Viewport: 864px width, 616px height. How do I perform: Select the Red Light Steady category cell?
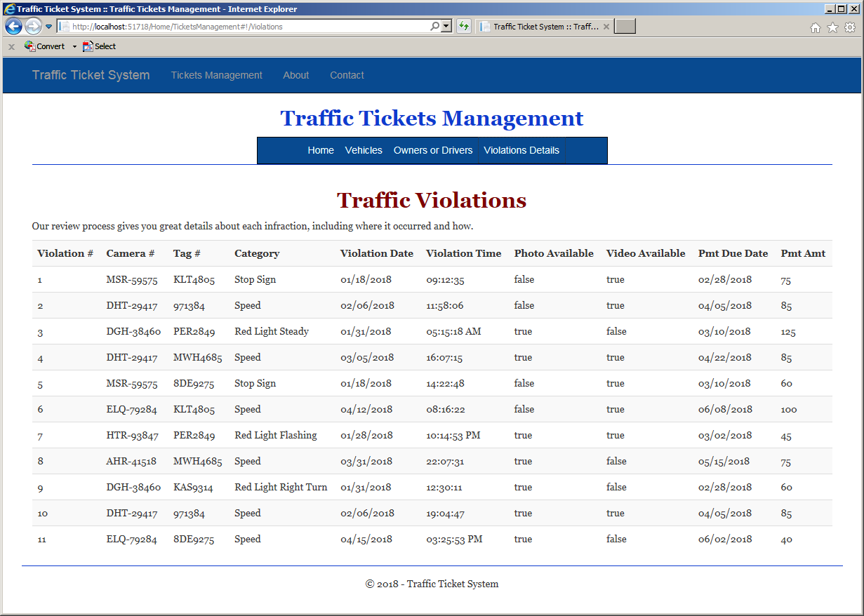coord(272,331)
